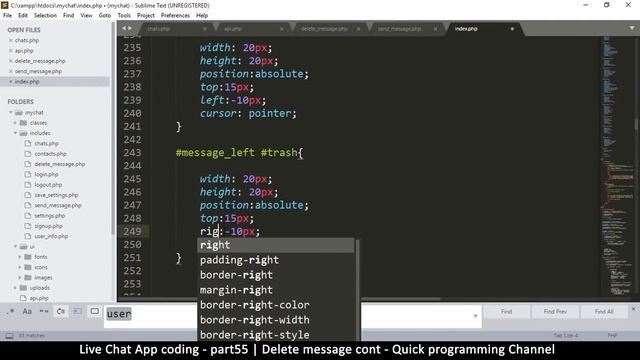Click the unsaved dot on index.php tab
The height and width of the screenshot is (360, 640).
tap(512, 29)
